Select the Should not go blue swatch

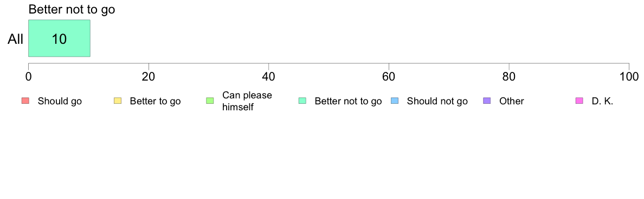(395, 101)
